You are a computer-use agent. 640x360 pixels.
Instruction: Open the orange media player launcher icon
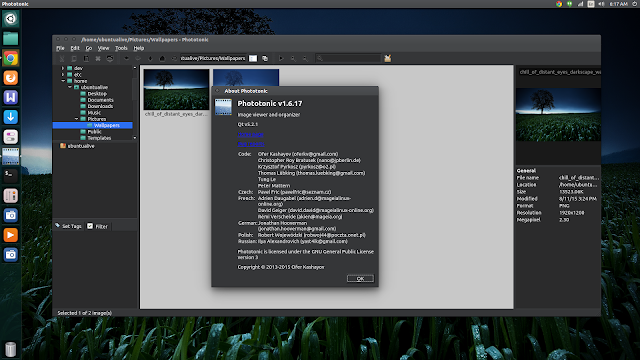click(x=11, y=235)
